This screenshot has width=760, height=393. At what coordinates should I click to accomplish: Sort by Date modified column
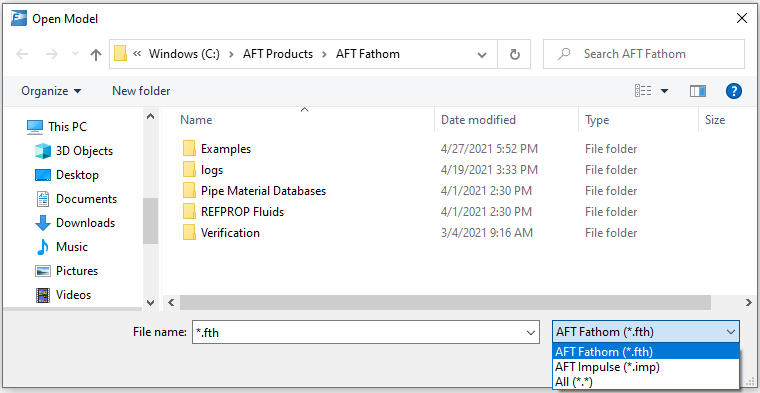point(478,120)
